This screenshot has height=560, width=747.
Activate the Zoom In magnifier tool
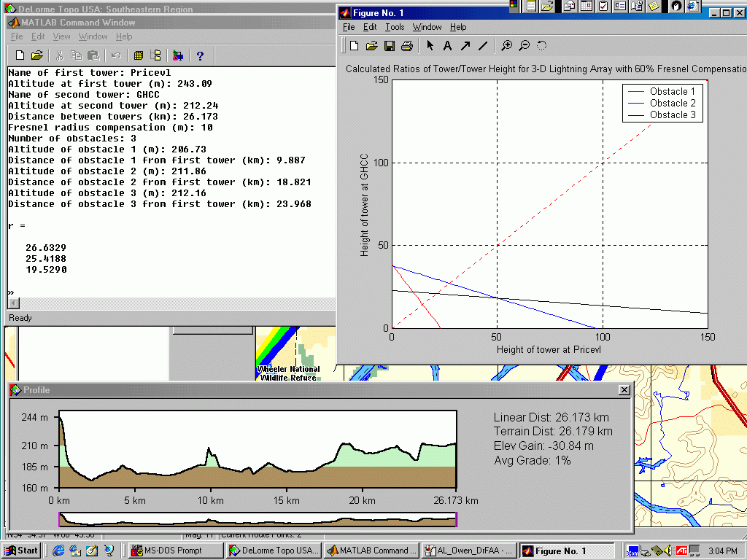click(x=506, y=46)
